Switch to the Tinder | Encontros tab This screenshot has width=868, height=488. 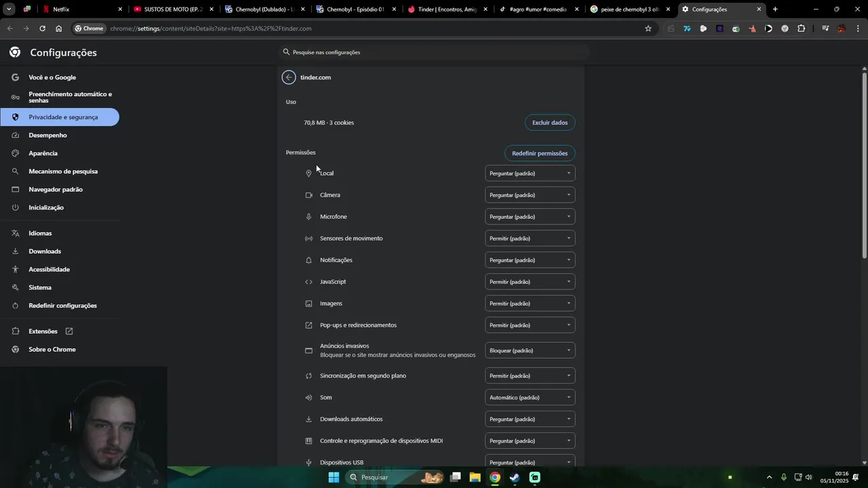pos(448,9)
